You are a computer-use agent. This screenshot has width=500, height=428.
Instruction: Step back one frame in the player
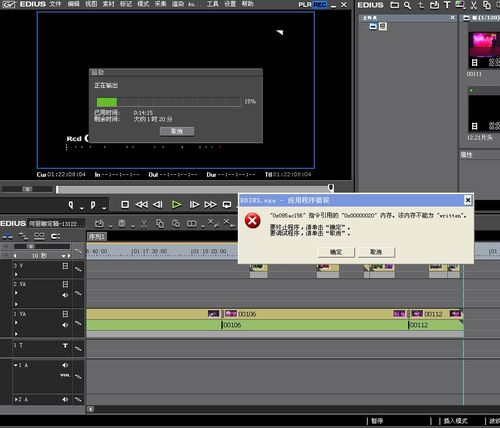[x=158, y=204]
